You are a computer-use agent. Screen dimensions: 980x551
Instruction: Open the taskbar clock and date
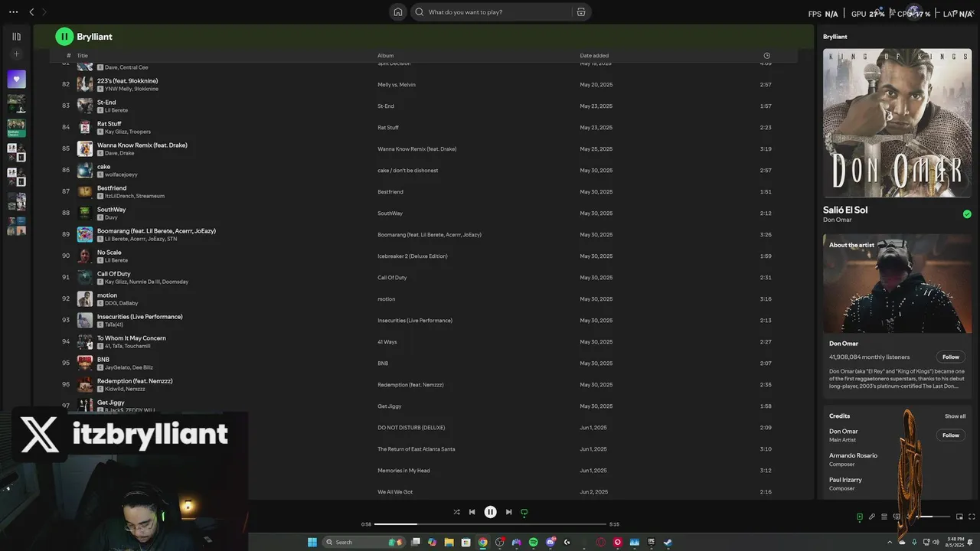[955, 542]
